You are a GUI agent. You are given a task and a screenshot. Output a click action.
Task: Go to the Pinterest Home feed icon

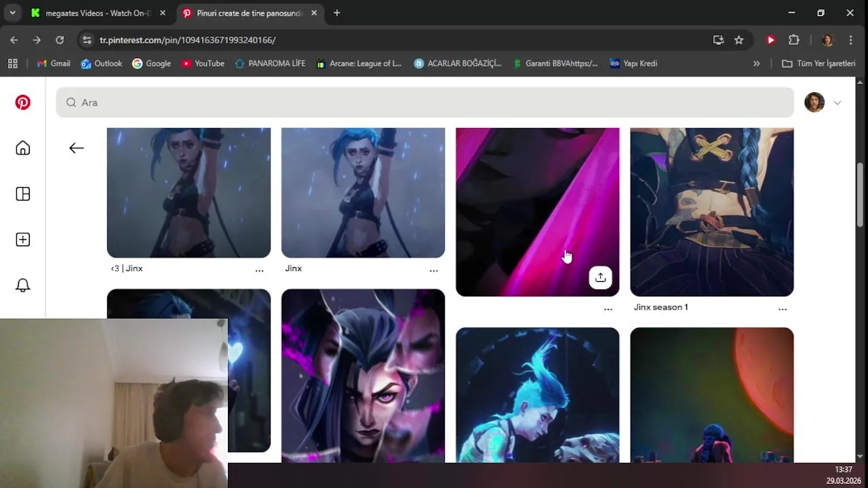click(x=23, y=148)
